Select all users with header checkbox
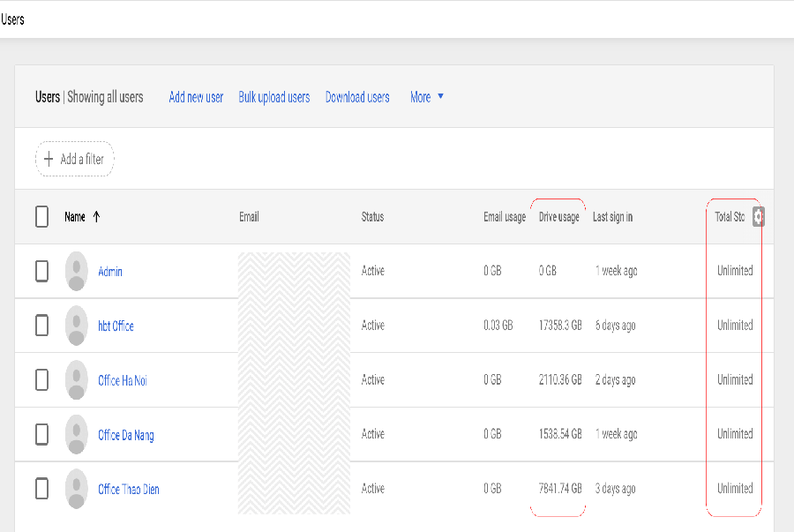The image size is (794, 532). pos(41,217)
